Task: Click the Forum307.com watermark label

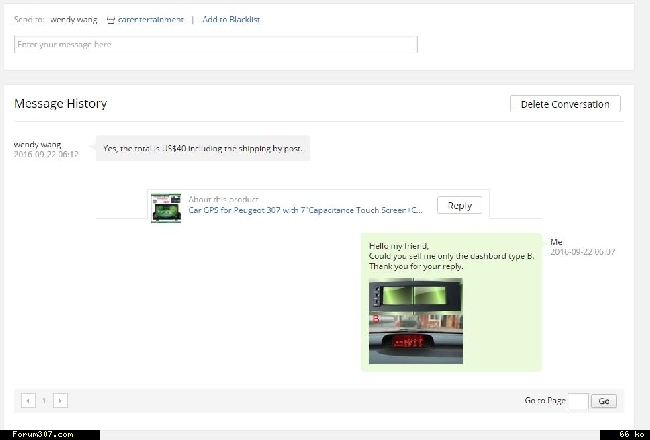Action: tap(37, 434)
